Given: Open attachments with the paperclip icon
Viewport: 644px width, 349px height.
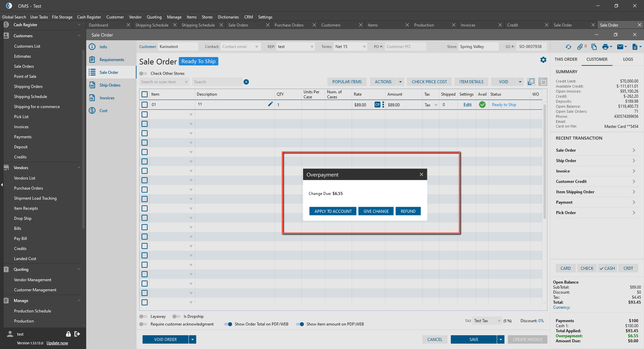Looking at the screenshot, I should (x=580, y=47).
